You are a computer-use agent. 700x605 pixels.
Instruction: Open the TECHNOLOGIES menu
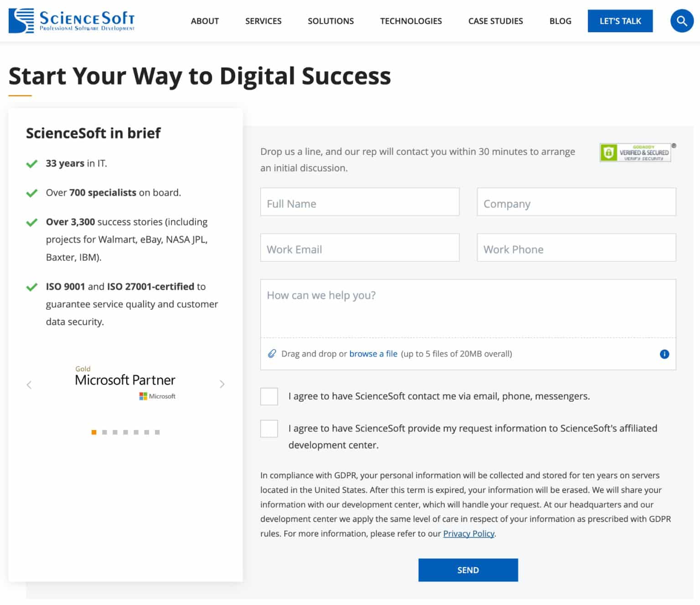pos(411,21)
